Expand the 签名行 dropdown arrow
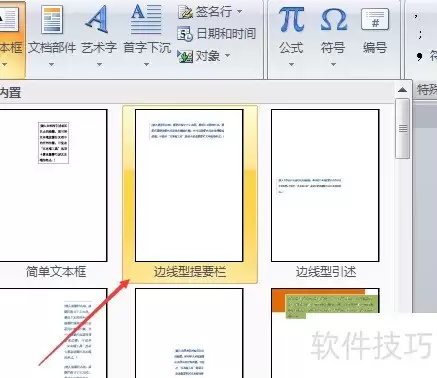This screenshot has height=378, width=437. coord(239,12)
